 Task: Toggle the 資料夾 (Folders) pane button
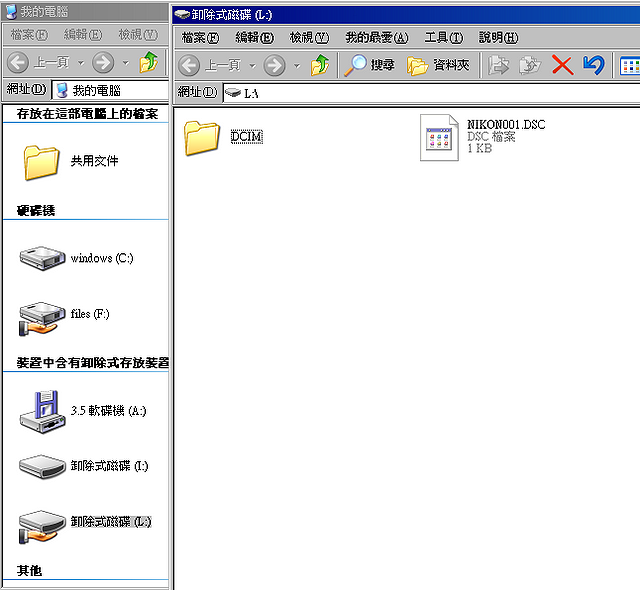coord(438,65)
